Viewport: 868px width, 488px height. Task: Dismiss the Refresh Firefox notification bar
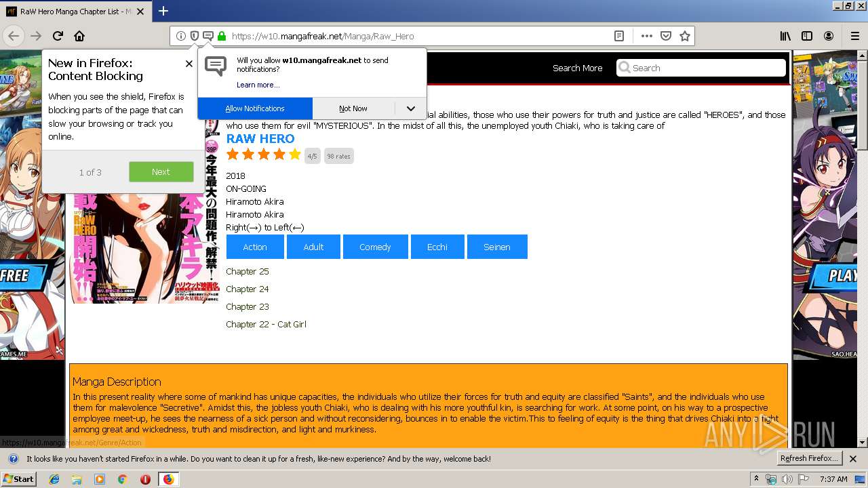[853, 458]
